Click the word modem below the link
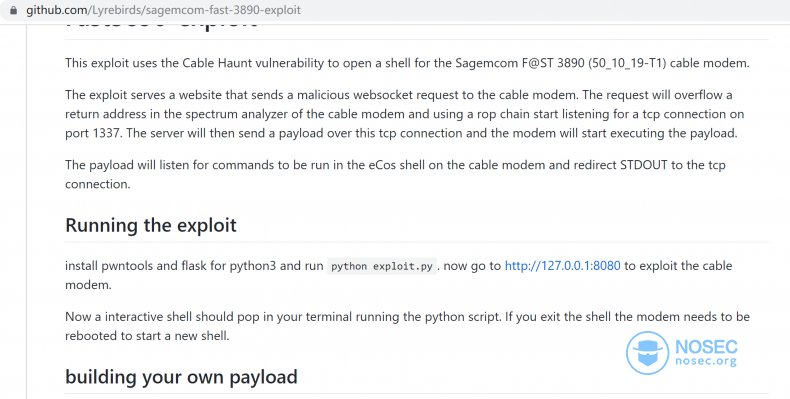790x399 pixels. [x=88, y=285]
